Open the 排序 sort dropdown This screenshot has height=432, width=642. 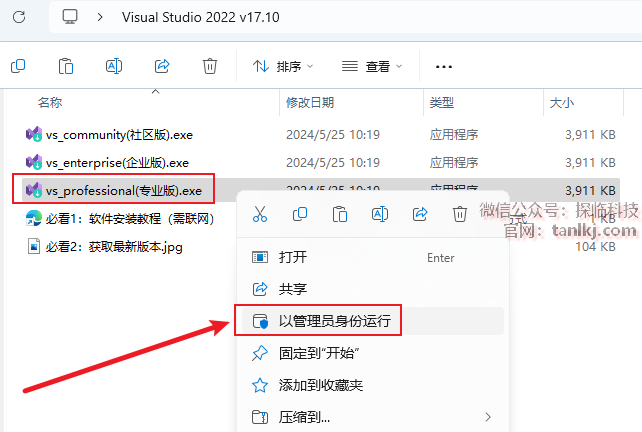click(283, 66)
